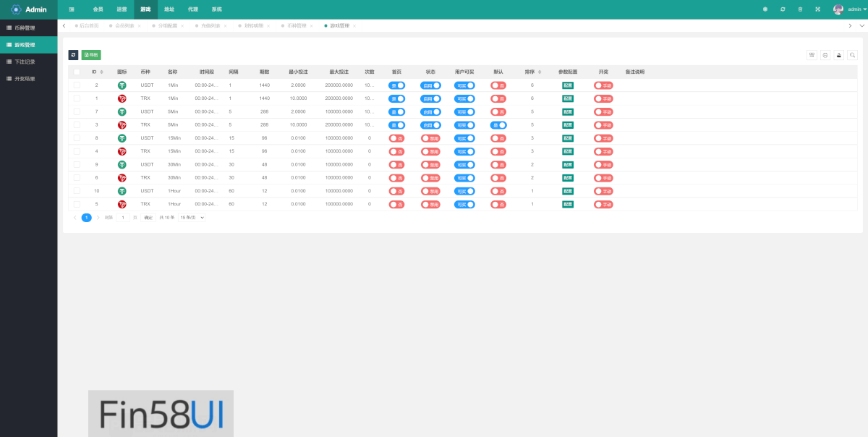Toggle 开奖 手动 switch for row ID 5
Screen dimensions: 868x437
point(603,204)
